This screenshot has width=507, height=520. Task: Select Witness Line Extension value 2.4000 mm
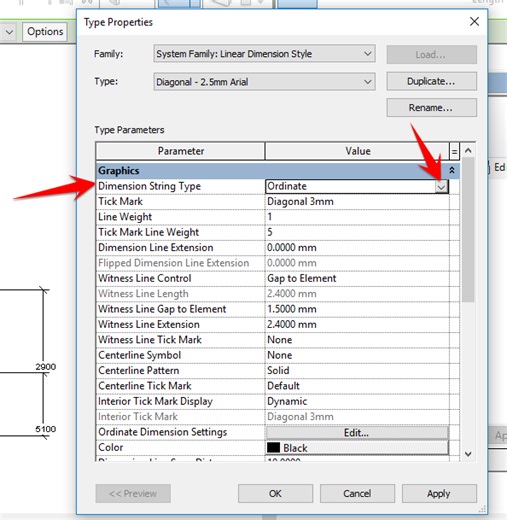coord(357,324)
